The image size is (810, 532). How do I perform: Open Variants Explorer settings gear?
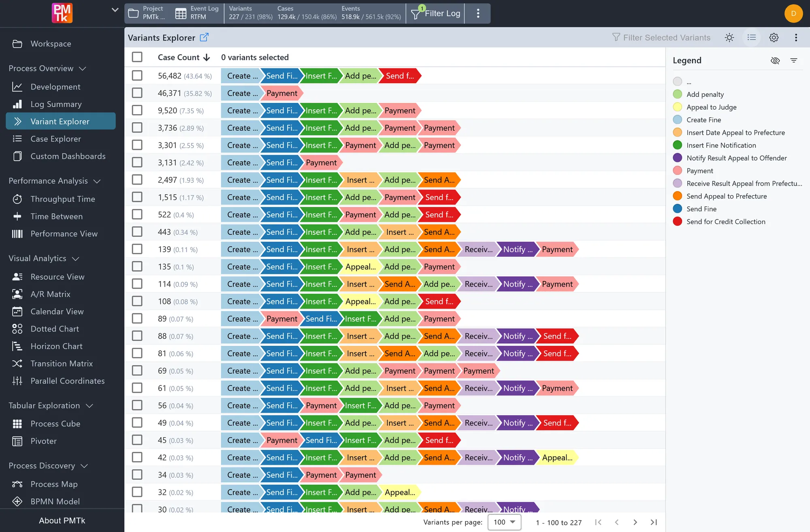point(774,38)
